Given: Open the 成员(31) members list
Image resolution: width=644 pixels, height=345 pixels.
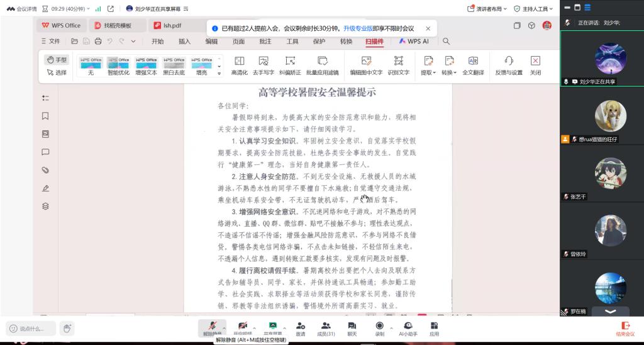Looking at the screenshot, I should [x=326, y=328].
